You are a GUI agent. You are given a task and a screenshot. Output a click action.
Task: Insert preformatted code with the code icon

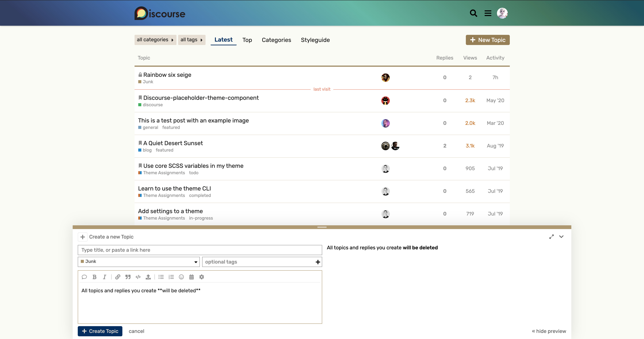point(138,277)
